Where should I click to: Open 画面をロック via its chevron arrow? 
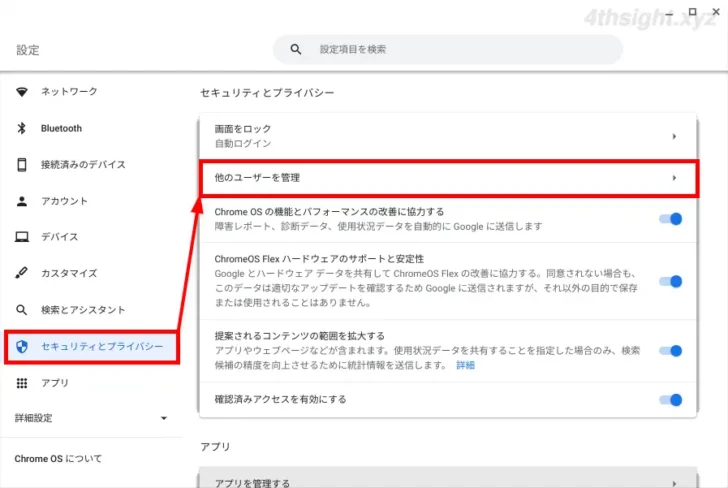tap(674, 137)
